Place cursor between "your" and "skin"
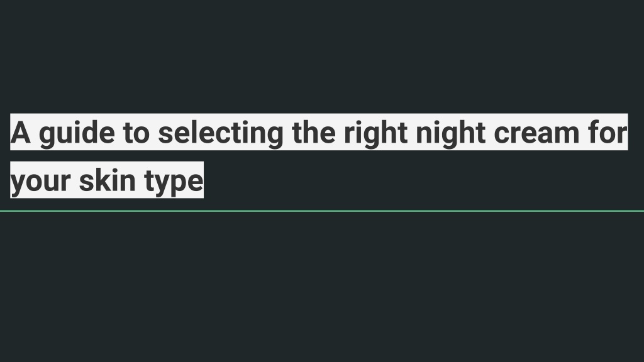The height and width of the screenshot is (362, 644). pyautogui.click(x=75, y=180)
